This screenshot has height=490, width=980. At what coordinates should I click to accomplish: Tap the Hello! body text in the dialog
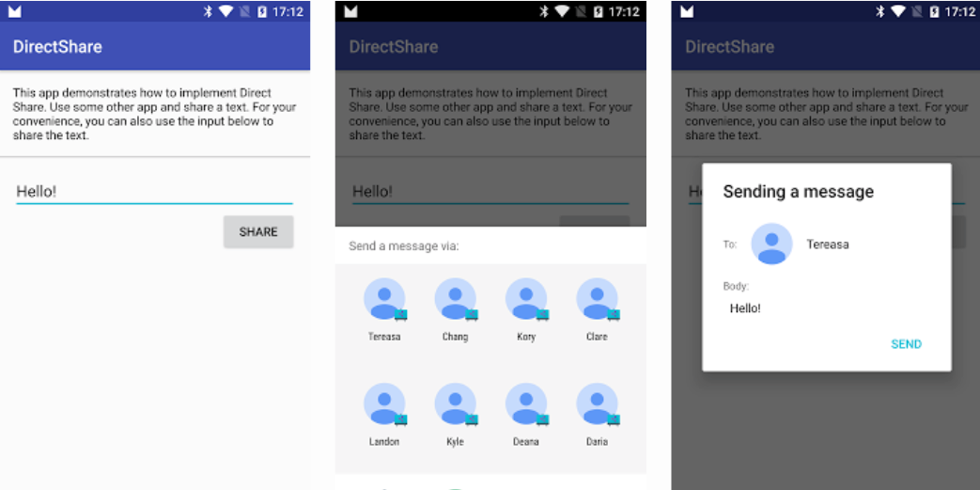tap(745, 308)
